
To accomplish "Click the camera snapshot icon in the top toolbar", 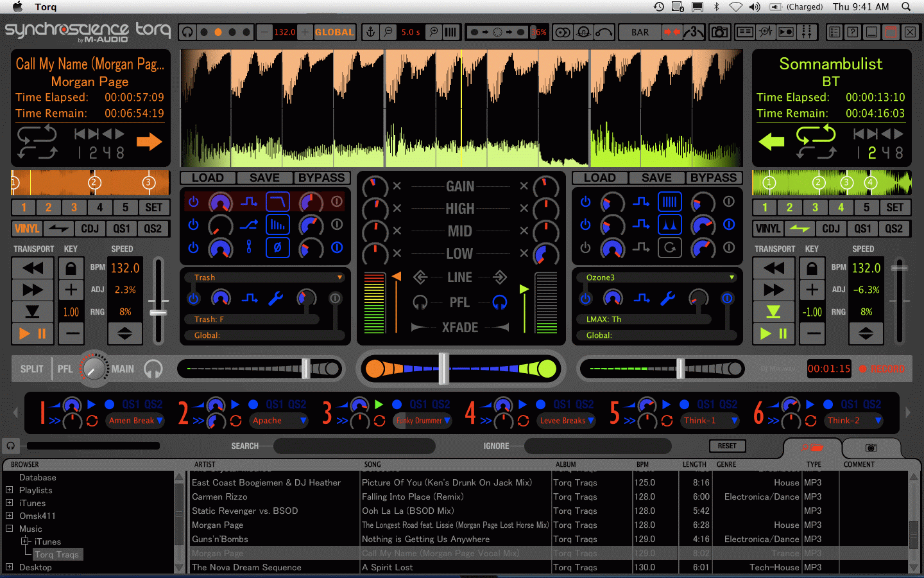I will [x=719, y=32].
